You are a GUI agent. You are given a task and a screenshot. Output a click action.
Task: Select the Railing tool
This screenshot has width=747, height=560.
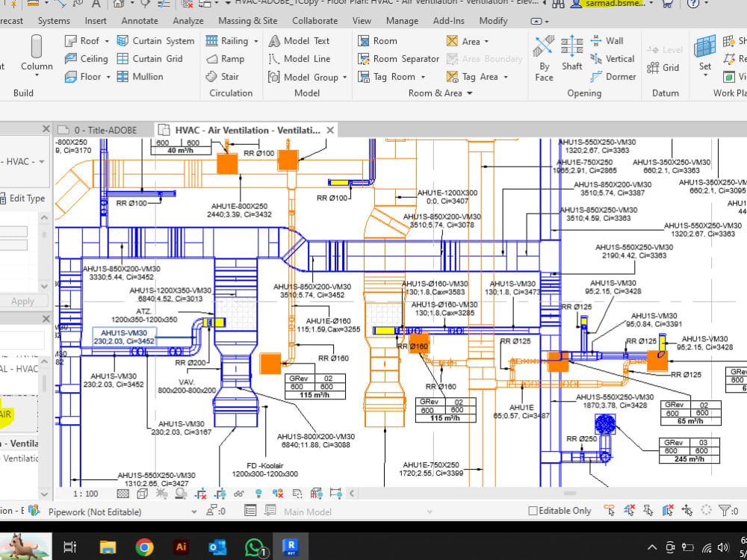coord(227,41)
